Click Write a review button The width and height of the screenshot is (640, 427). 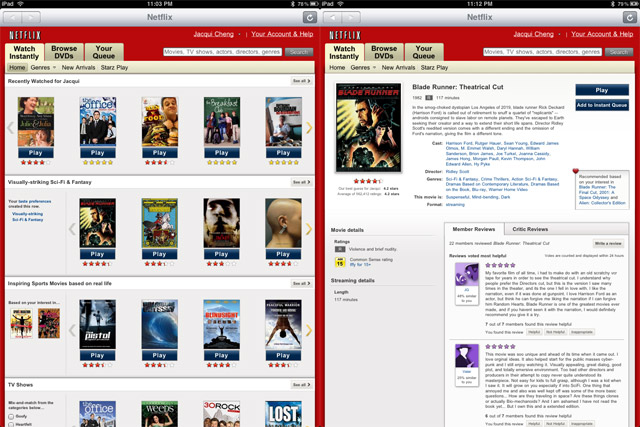[x=608, y=243]
